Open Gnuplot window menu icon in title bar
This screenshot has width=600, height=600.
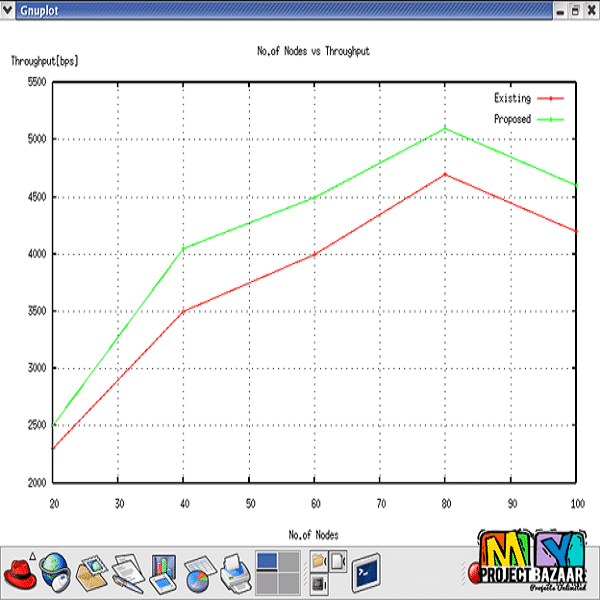pyautogui.click(x=9, y=9)
